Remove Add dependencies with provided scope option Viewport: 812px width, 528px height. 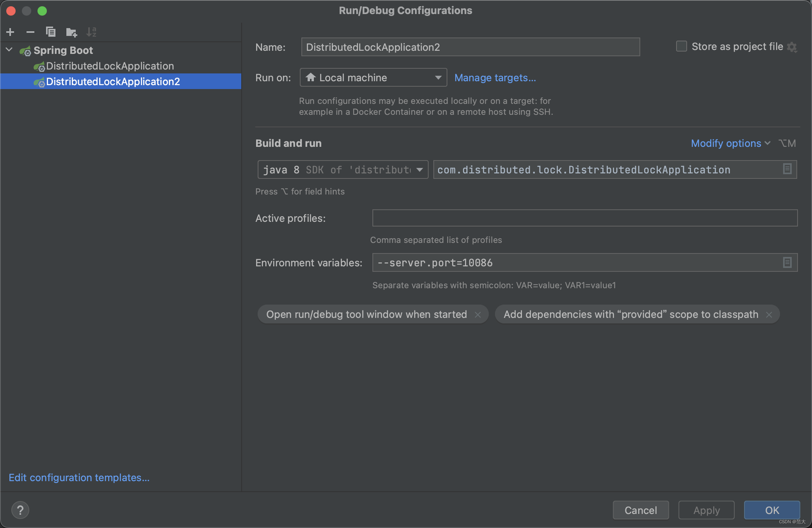pos(769,315)
